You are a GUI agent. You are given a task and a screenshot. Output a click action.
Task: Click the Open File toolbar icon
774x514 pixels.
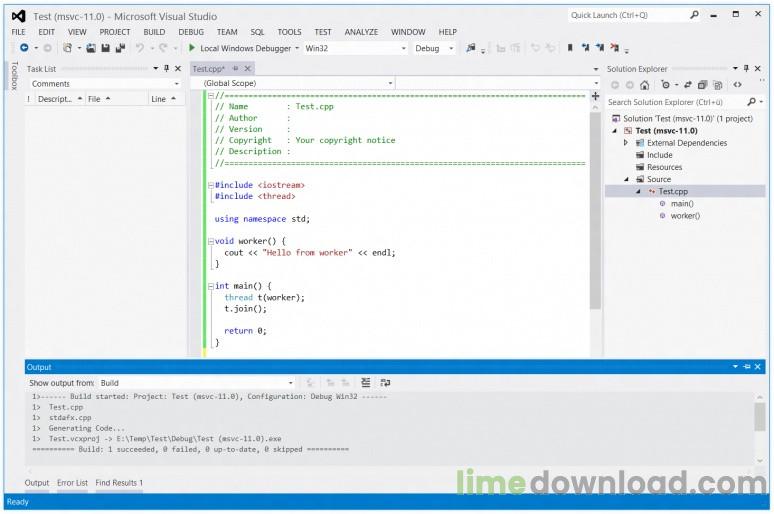(91, 48)
